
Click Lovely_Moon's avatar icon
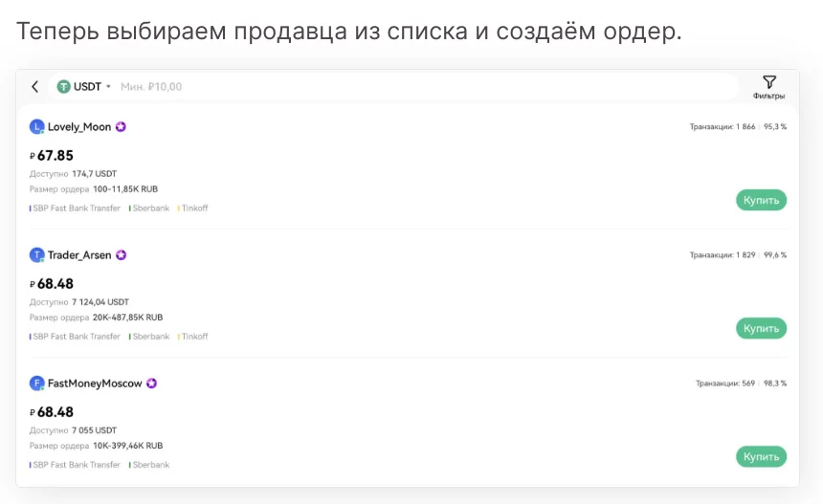[x=37, y=126]
